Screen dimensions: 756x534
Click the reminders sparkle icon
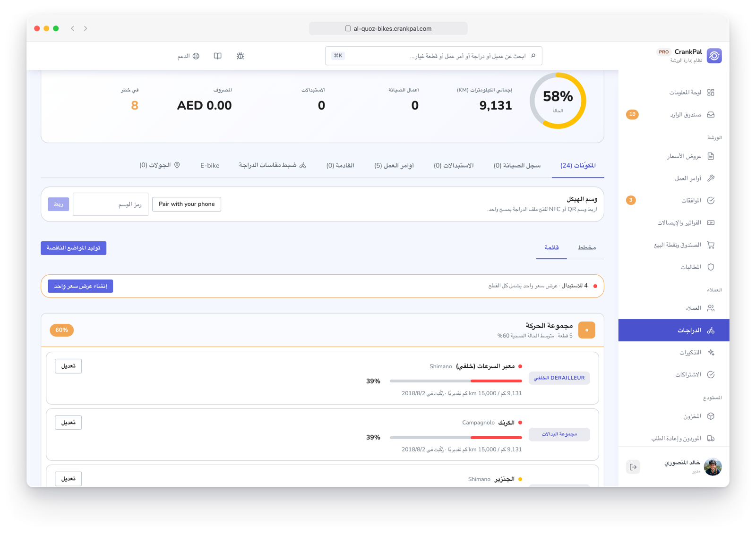[711, 353]
